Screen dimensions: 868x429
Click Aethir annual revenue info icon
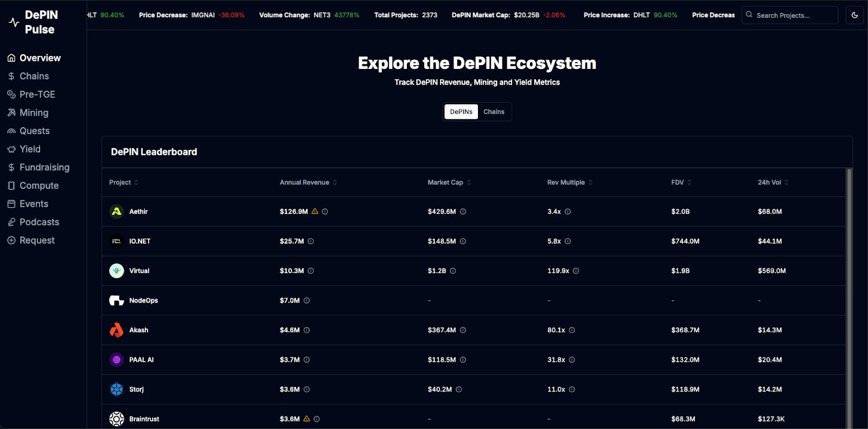(325, 212)
